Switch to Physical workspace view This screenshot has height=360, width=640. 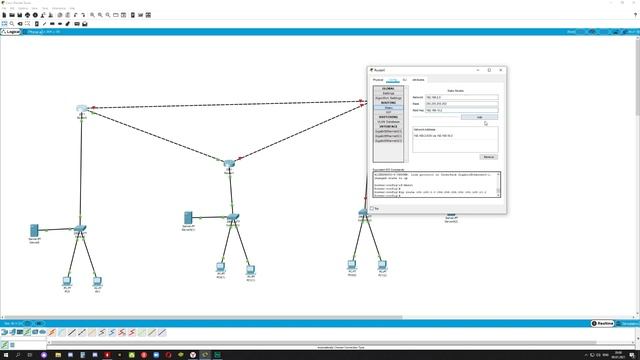(35, 31)
